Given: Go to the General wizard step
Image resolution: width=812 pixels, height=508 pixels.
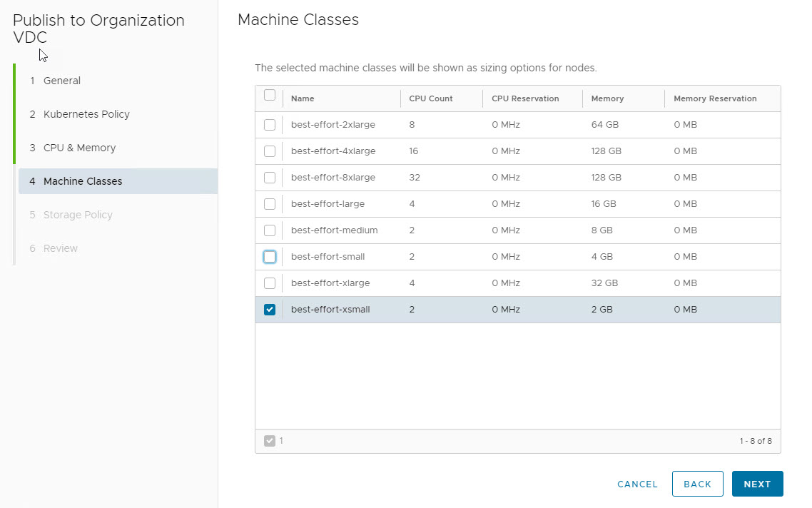Looking at the screenshot, I should pyautogui.click(x=62, y=81).
